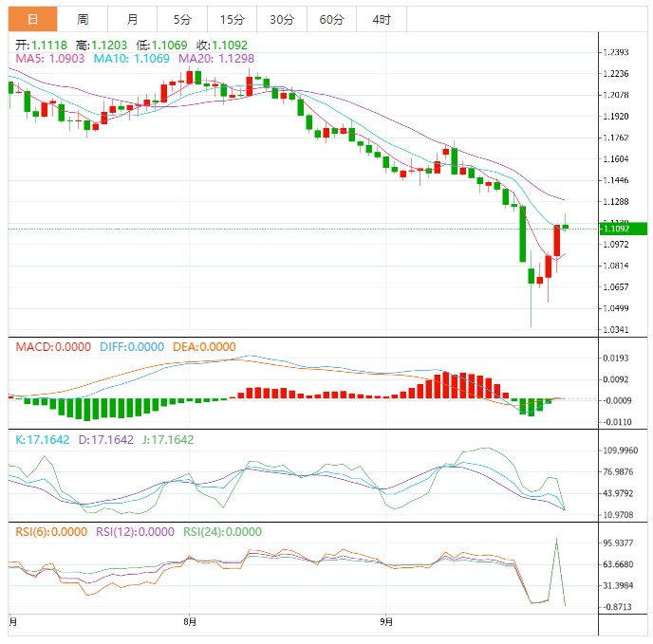This screenshot has height=644, width=653.
Task: Click the D:17.1642 indicator value
Action: 106,440
